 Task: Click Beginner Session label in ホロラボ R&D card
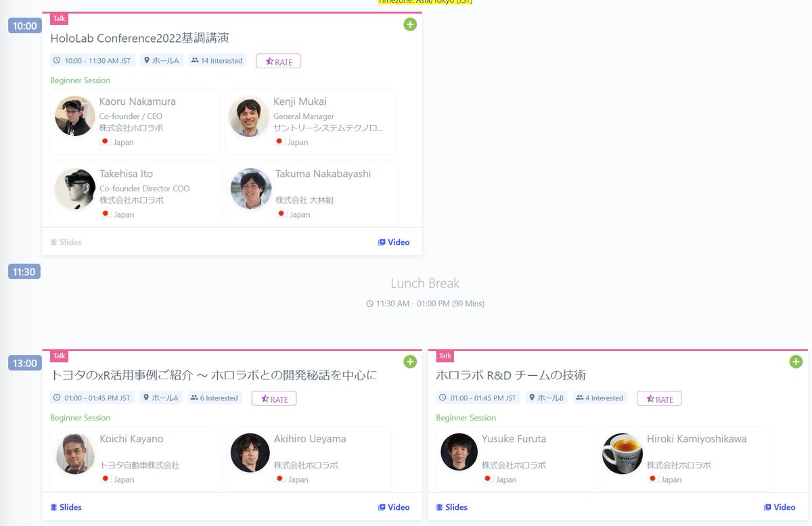(x=466, y=418)
